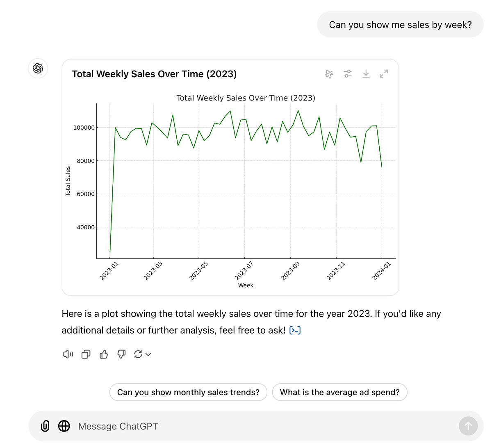Click the "What is the average ad spend?" prompt
The height and width of the screenshot is (448, 492).
click(x=340, y=392)
